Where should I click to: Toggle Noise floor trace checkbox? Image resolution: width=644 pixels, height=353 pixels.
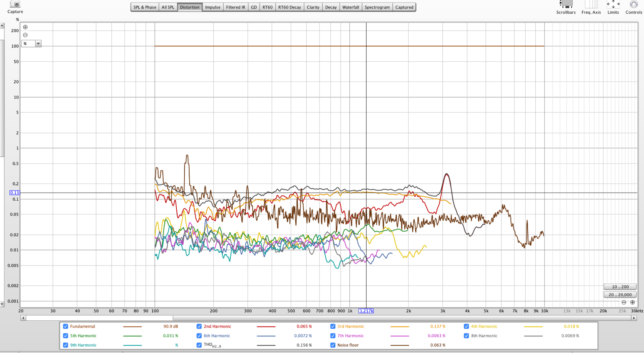click(x=333, y=345)
